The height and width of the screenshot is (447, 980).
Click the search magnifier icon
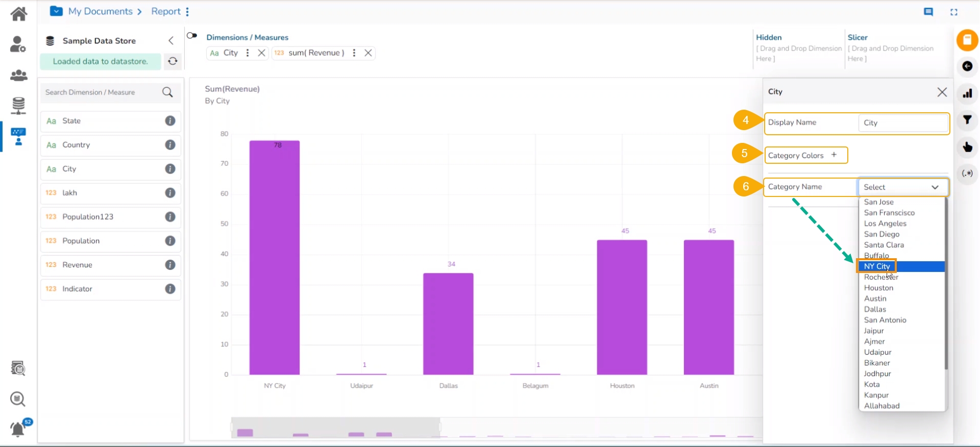(x=167, y=92)
